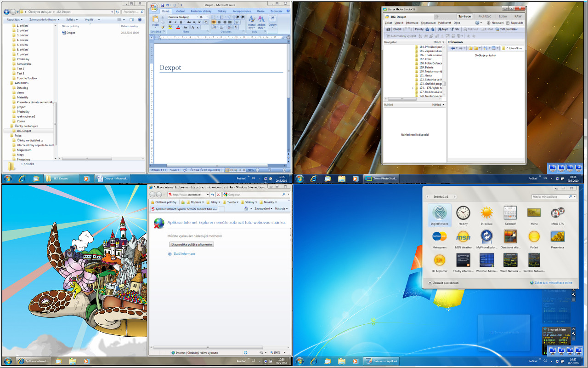
Task: Click font color red A swatch in Word
Action: [x=179, y=28]
